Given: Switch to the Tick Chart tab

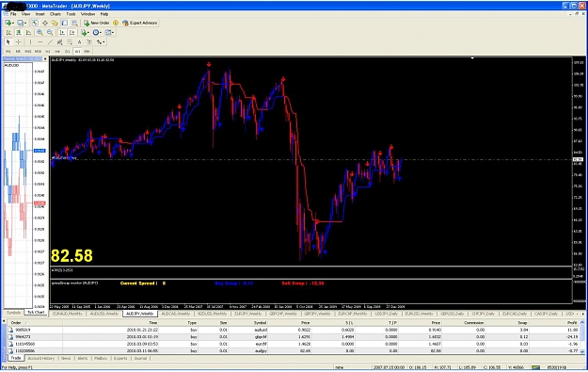Looking at the screenshot, I should click(36, 313).
